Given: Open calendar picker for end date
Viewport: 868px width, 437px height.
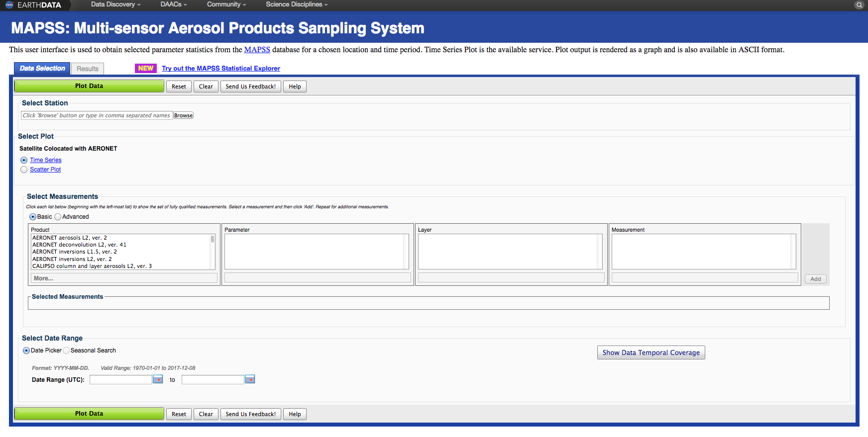Looking at the screenshot, I should [x=250, y=379].
